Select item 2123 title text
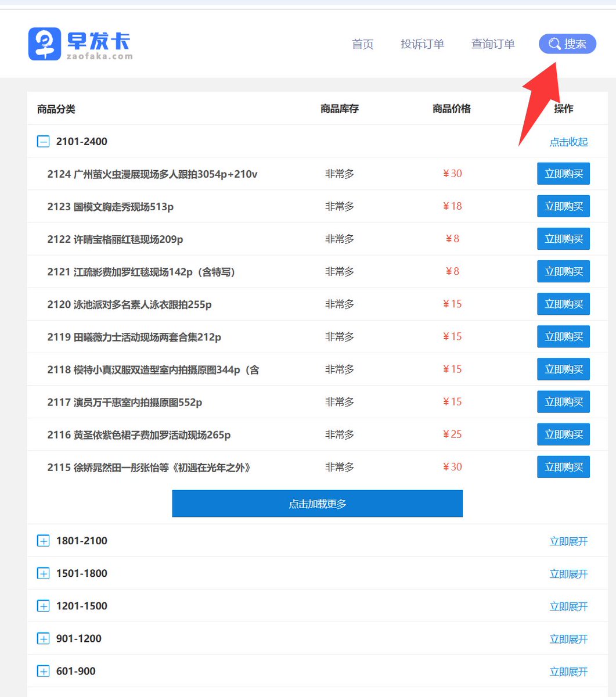The width and height of the screenshot is (616, 697). 110,207
